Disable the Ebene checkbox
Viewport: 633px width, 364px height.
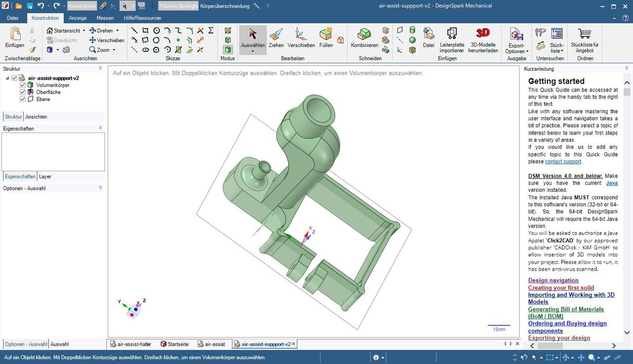pyautogui.click(x=23, y=99)
